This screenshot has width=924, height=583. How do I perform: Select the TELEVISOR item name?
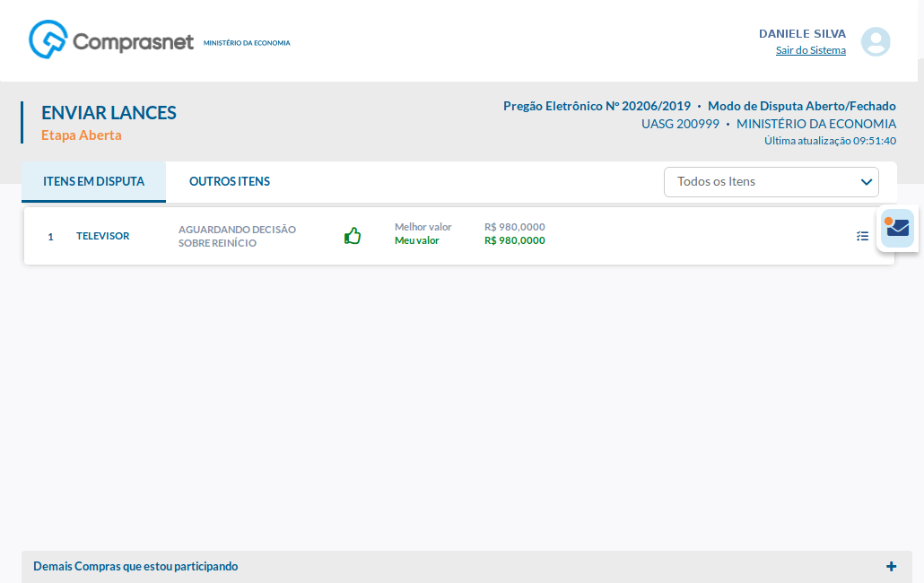[102, 236]
